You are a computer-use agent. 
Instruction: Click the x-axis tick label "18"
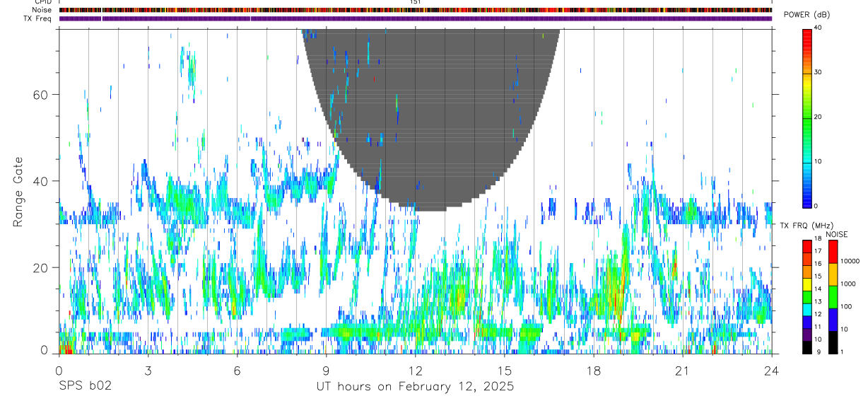click(594, 371)
